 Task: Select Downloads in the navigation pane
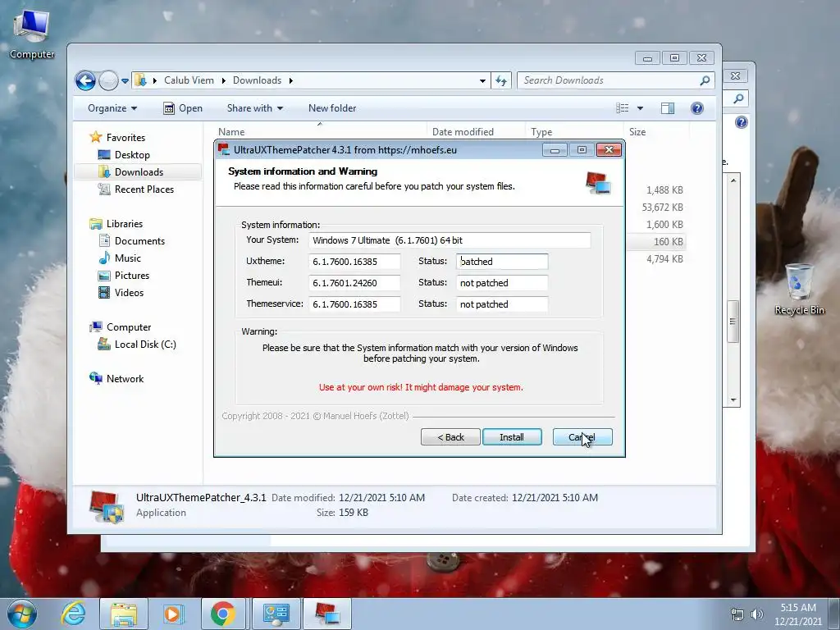pyautogui.click(x=138, y=172)
